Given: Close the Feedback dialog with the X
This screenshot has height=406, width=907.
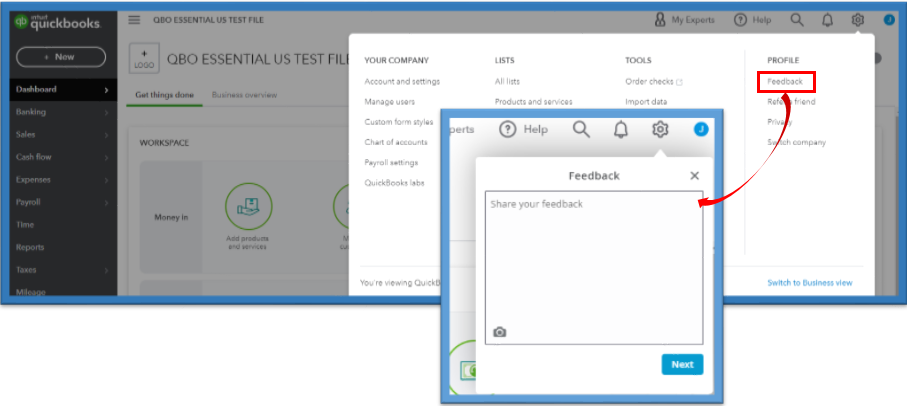Looking at the screenshot, I should click(x=695, y=176).
